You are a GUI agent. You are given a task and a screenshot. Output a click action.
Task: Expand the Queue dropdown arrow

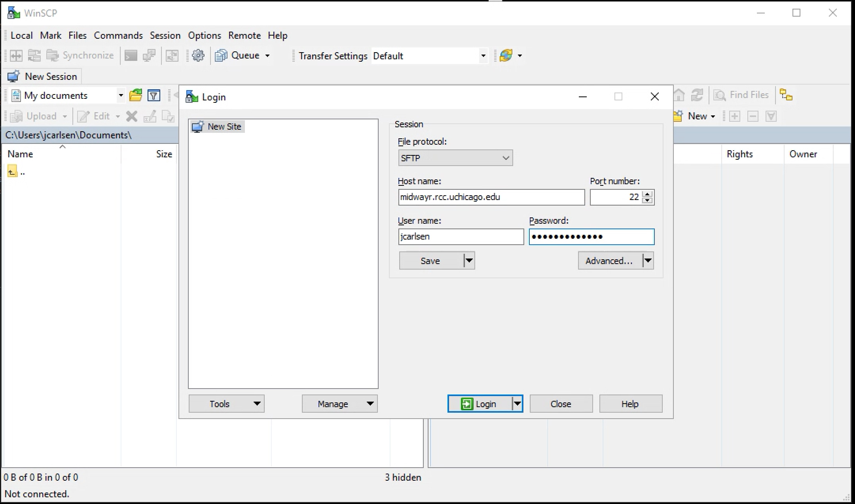click(267, 56)
